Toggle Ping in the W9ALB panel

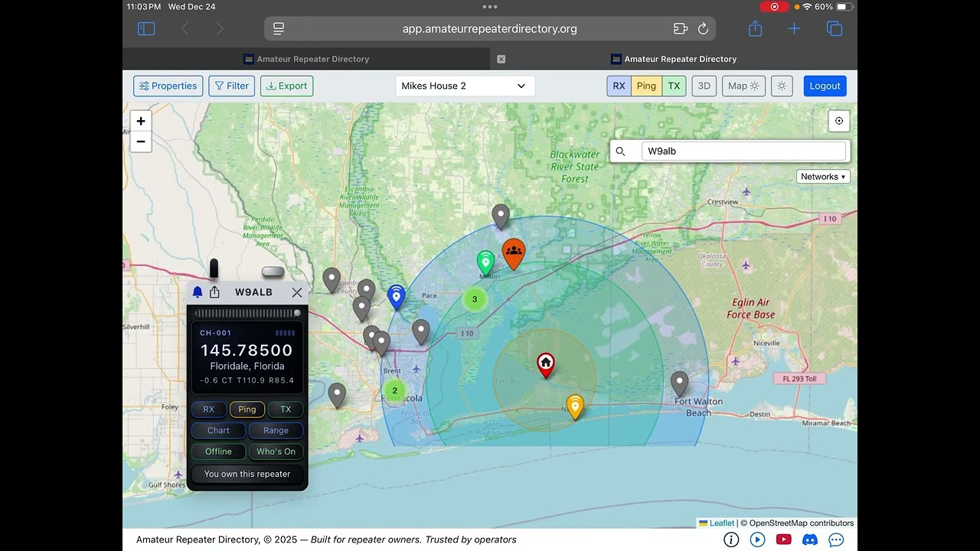click(x=247, y=409)
